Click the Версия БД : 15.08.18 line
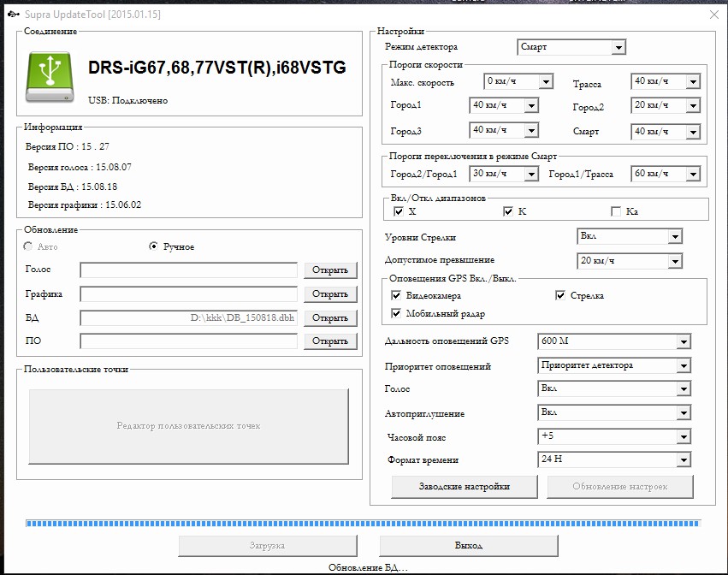The height and width of the screenshot is (575, 728). 73,187
